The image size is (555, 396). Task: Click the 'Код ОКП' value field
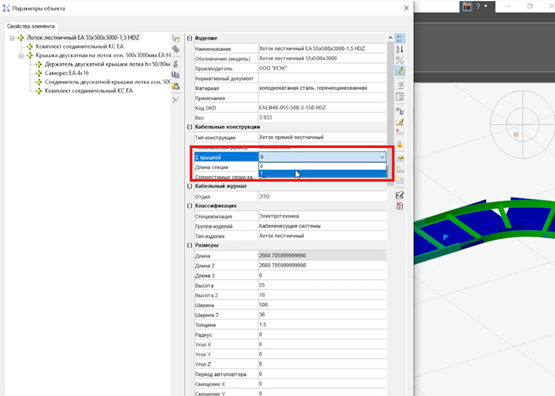322,108
